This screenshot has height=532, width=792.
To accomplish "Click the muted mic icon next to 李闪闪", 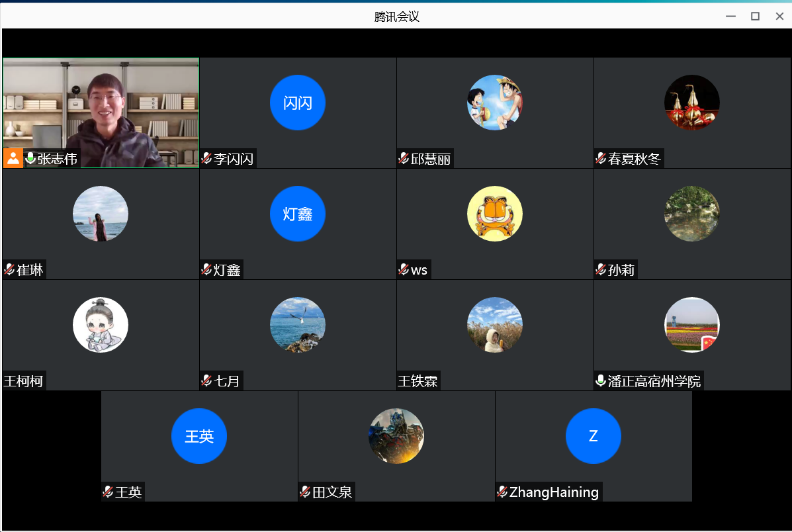I will (x=206, y=159).
